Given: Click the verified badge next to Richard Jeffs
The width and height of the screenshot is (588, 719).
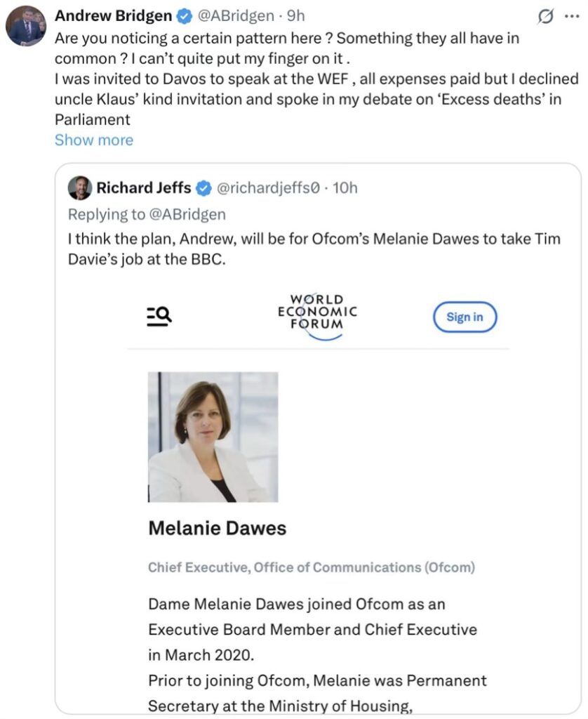Looking at the screenshot, I should pos(203,188).
